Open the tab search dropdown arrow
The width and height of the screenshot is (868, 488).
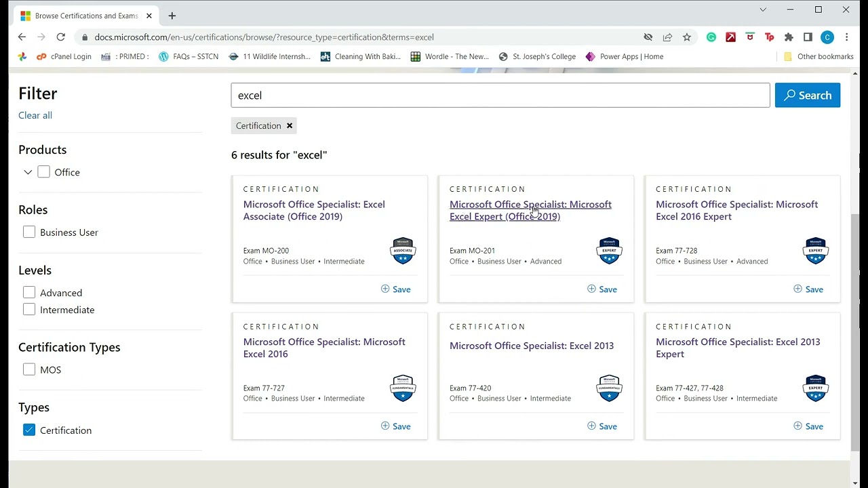(763, 9)
